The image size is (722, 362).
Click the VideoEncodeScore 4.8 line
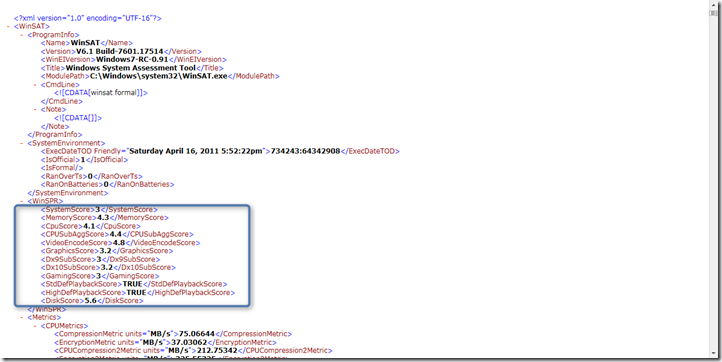(121, 243)
